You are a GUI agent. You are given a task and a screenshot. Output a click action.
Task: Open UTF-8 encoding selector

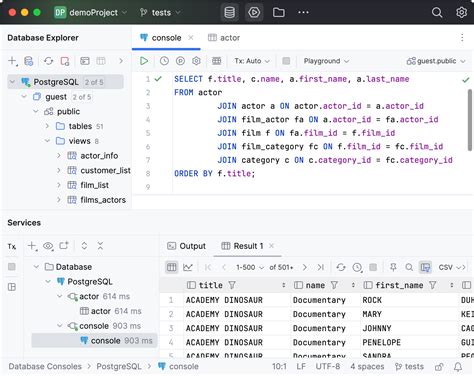(x=328, y=367)
